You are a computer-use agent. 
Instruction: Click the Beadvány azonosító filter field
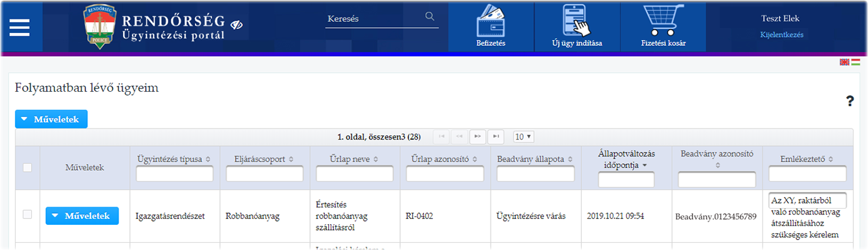[x=717, y=180]
